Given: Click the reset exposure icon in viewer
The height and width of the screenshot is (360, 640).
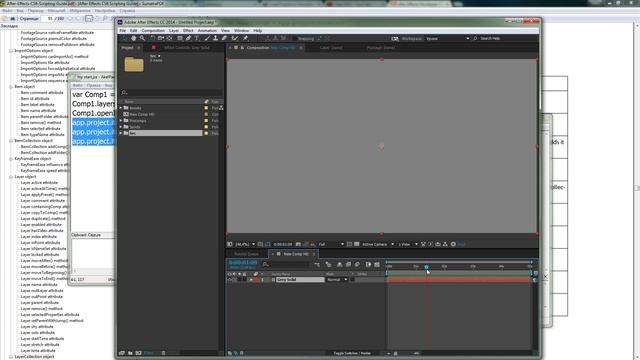Looking at the screenshot, I should [453, 244].
